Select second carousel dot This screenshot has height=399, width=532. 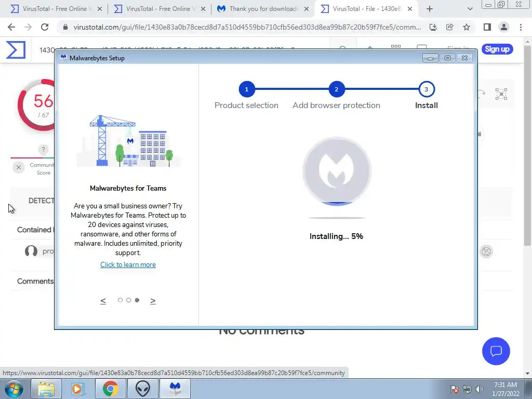coord(129,300)
